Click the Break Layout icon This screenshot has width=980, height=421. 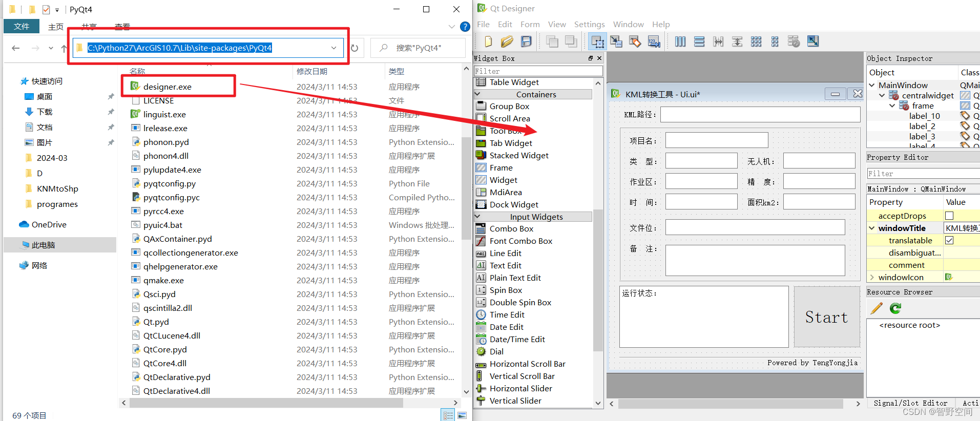click(x=794, y=41)
